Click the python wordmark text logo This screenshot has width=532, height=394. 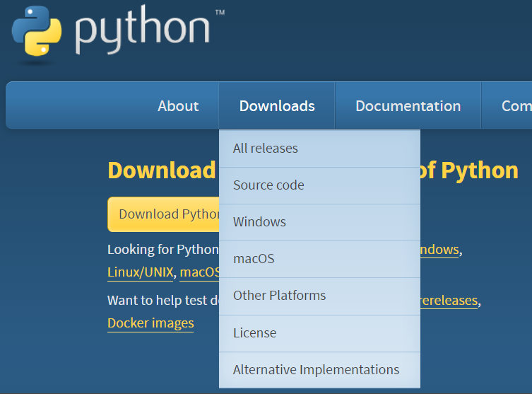coord(143,30)
